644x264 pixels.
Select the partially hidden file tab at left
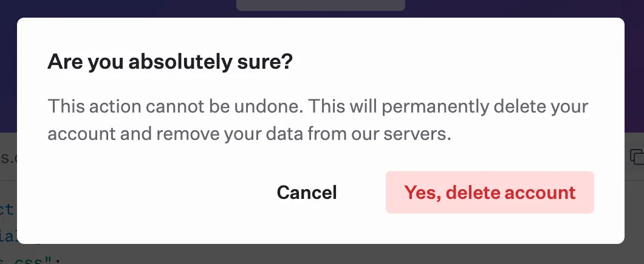[8, 156]
